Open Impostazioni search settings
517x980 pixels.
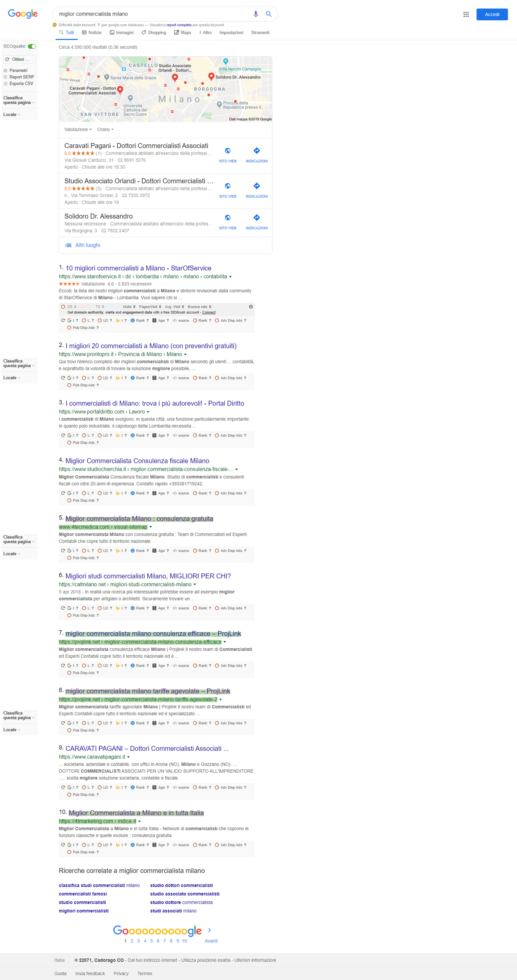(231, 33)
